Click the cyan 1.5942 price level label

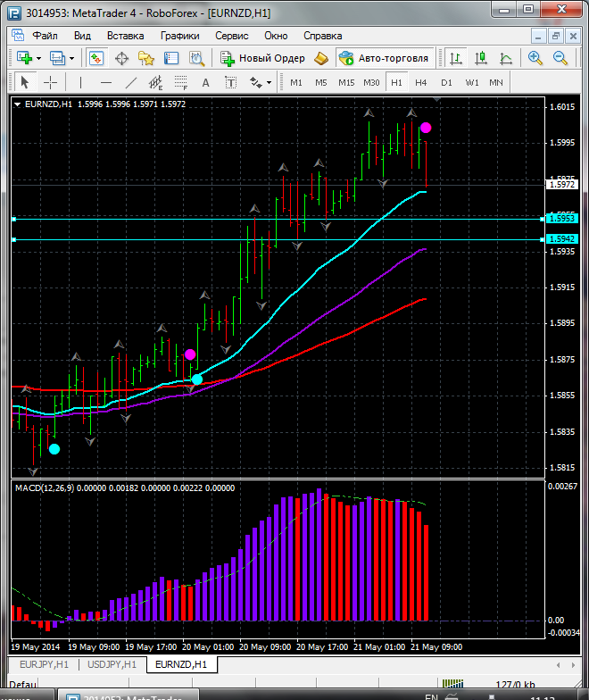(x=561, y=239)
